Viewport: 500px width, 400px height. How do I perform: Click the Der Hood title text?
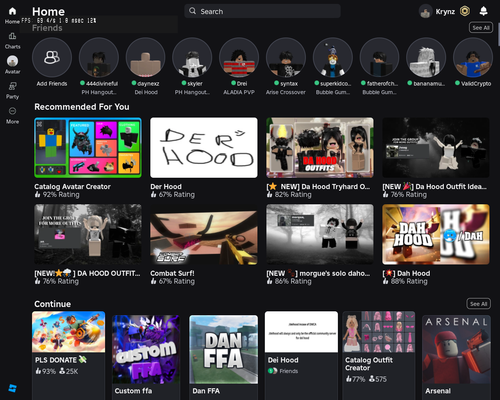pos(166,187)
